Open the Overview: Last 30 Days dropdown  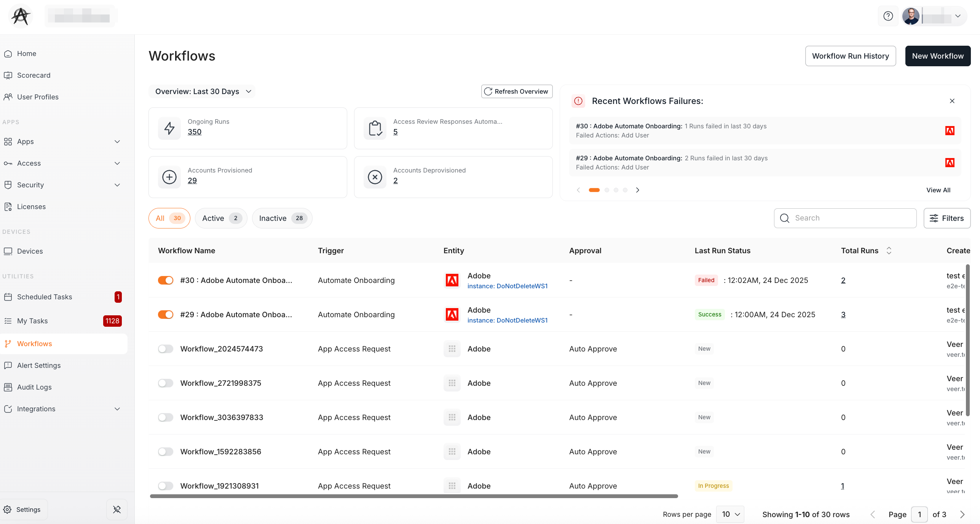(203, 91)
